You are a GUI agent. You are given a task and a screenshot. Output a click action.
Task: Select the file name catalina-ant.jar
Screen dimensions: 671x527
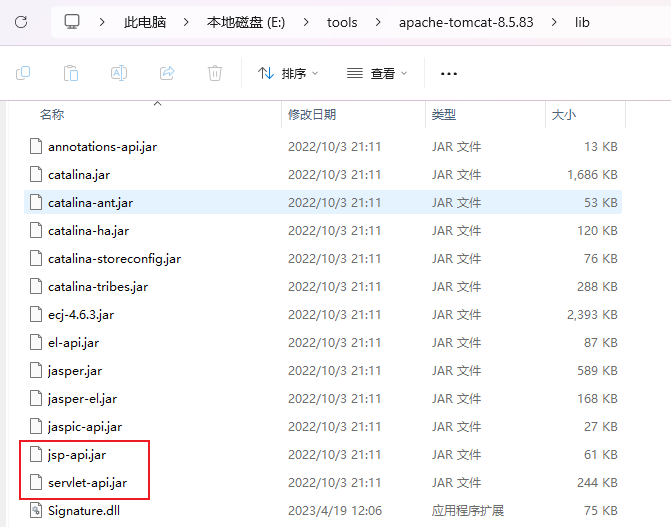[x=90, y=203]
